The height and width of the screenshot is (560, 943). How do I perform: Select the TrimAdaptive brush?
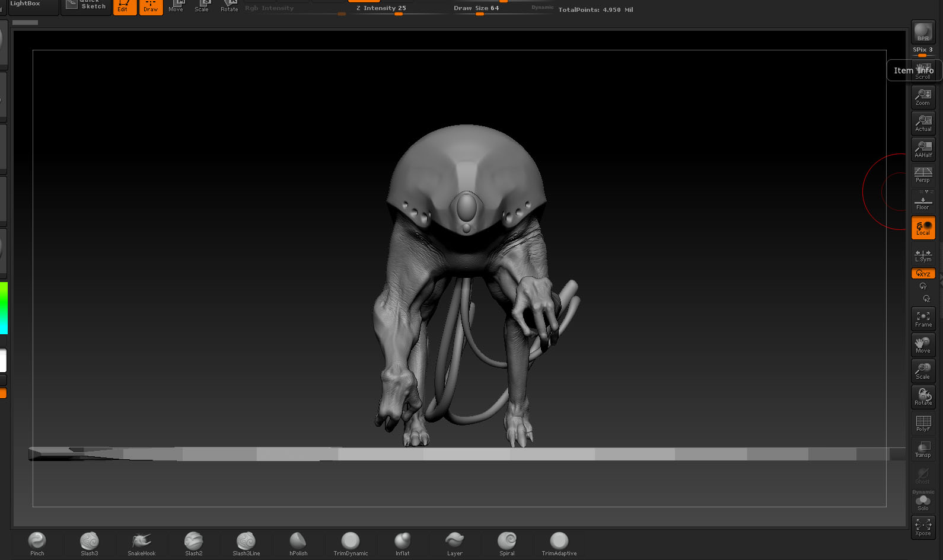tap(559, 544)
